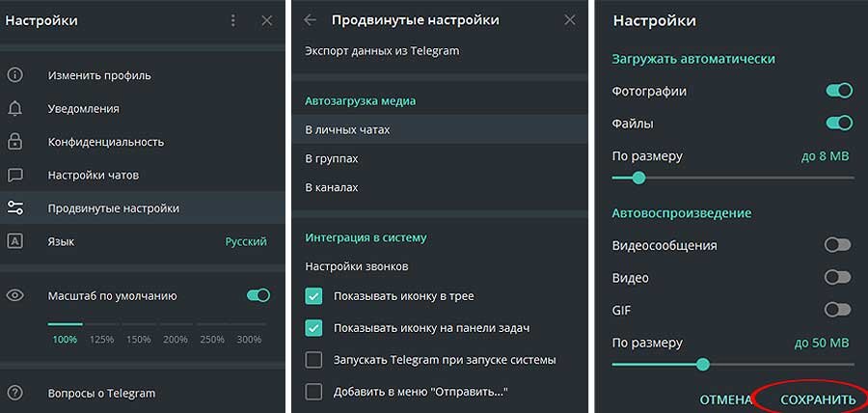Click the Advanced settings sliders icon
The image size is (868, 413).
(14, 208)
